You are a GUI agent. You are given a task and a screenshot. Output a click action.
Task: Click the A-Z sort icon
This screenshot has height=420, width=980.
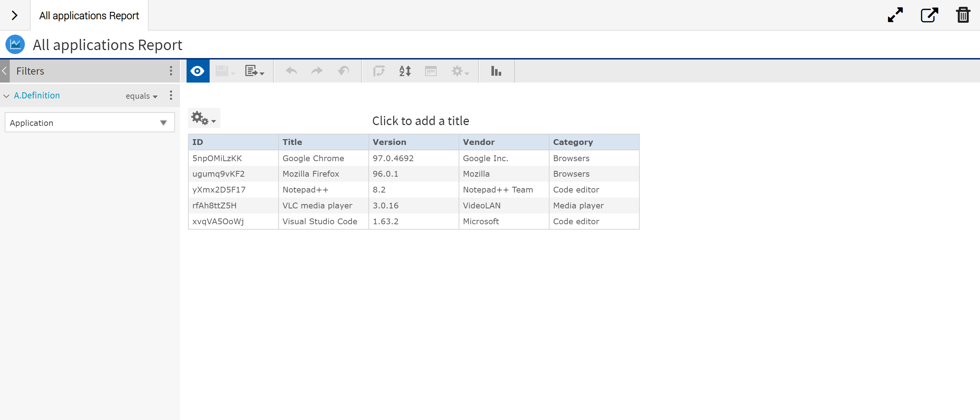coord(405,71)
